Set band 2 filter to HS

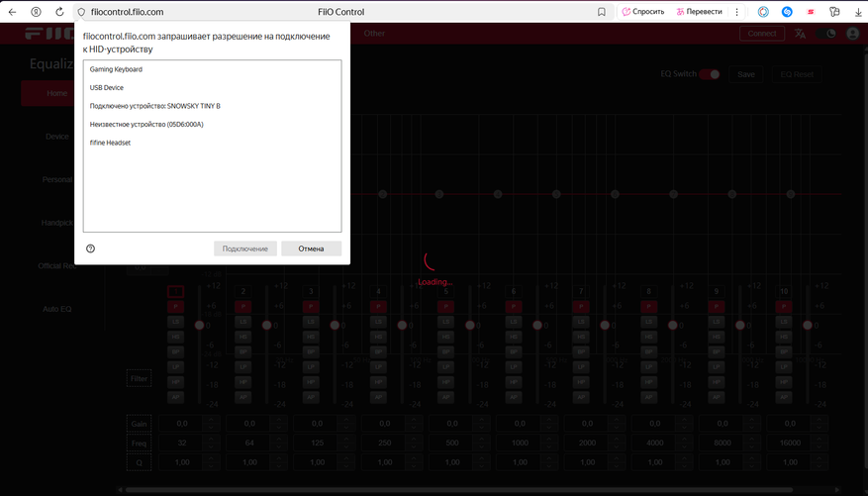point(243,337)
